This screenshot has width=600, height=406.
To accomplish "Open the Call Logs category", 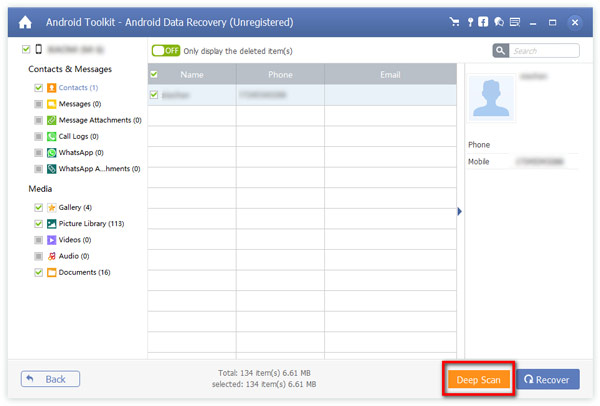I will (x=79, y=136).
